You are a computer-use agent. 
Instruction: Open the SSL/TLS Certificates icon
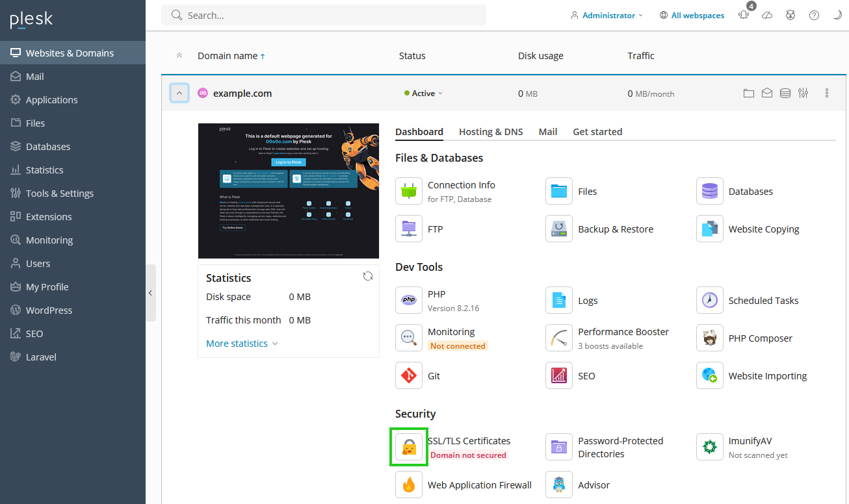pyautogui.click(x=408, y=446)
